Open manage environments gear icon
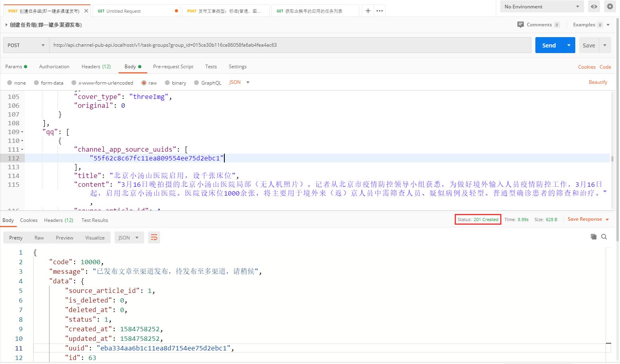The width and height of the screenshot is (620, 364). 610,6
